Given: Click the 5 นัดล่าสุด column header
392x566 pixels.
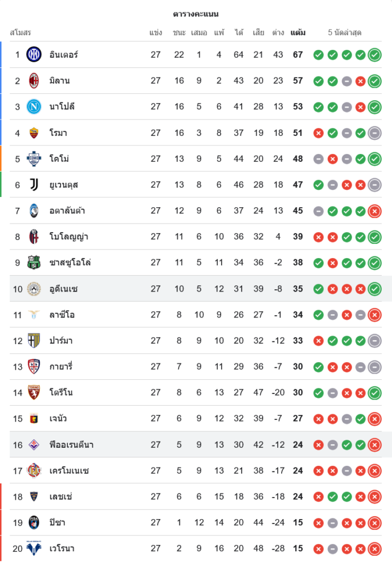Looking at the screenshot, I should tap(344, 33).
